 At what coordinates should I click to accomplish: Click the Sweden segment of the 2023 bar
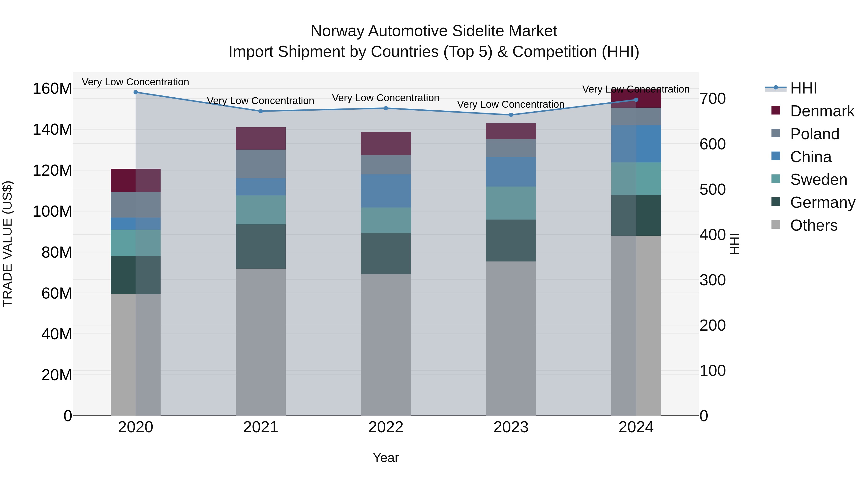511,203
